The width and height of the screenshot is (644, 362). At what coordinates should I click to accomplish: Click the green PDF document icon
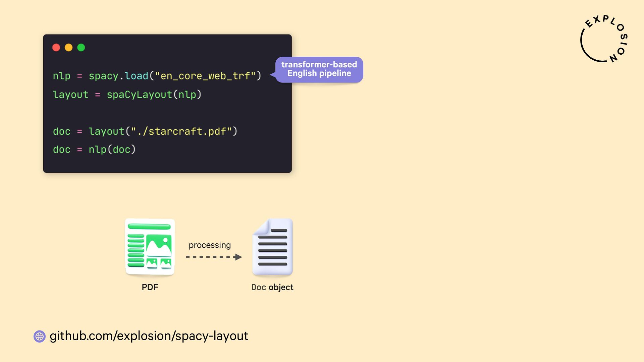[x=150, y=247]
